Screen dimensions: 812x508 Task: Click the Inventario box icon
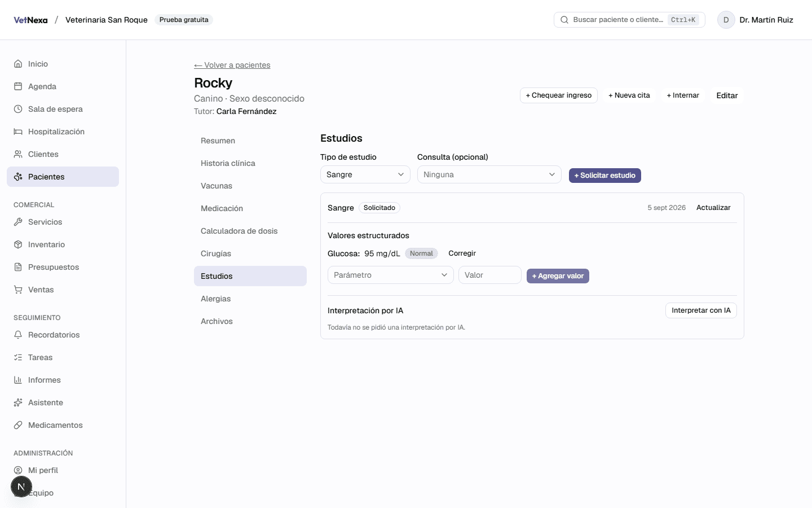pos(18,244)
